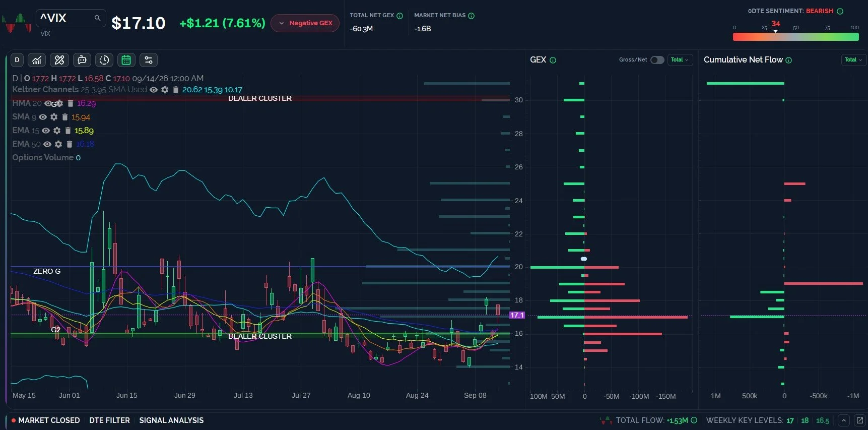Show Market Net Bias info tooltip
The height and width of the screenshot is (430, 868).
pos(472,16)
